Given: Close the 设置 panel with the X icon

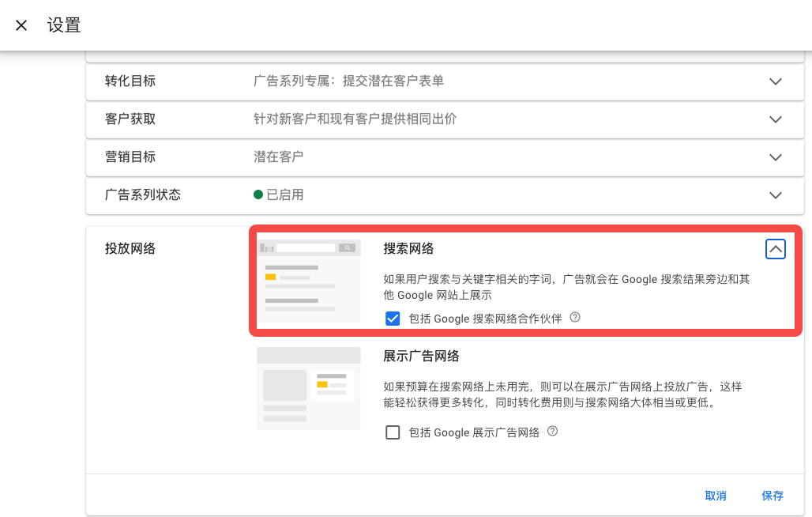Looking at the screenshot, I should [x=21, y=25].
